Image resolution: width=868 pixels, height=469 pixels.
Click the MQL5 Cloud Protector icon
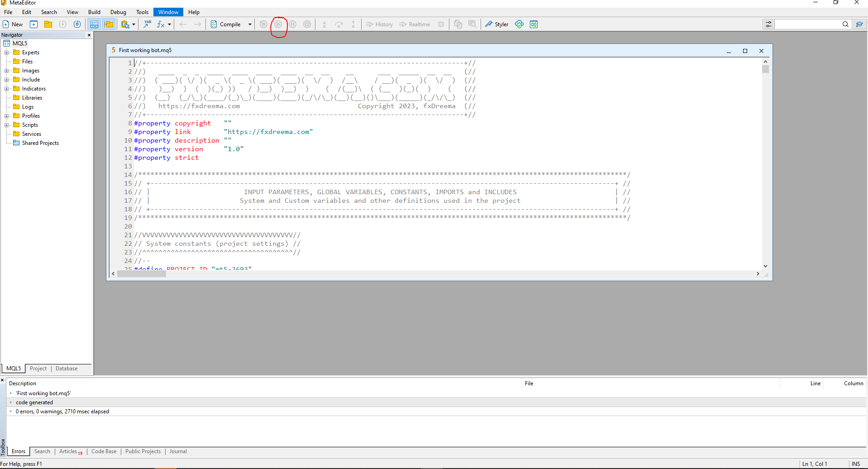[x=520, y=24]
